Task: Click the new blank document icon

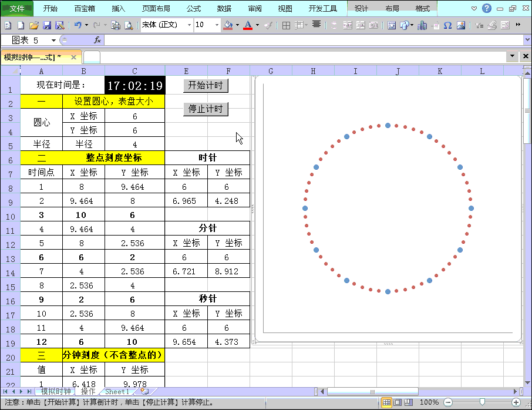Action: point(21,25)
